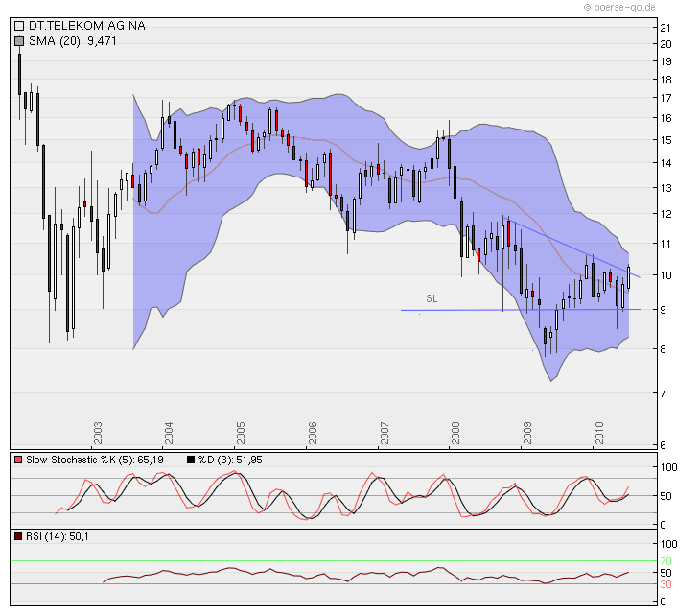Select the 2010 year marker
Image resolution: width=700 pixels, height=615 pixels.
click(x=598, y=433)
